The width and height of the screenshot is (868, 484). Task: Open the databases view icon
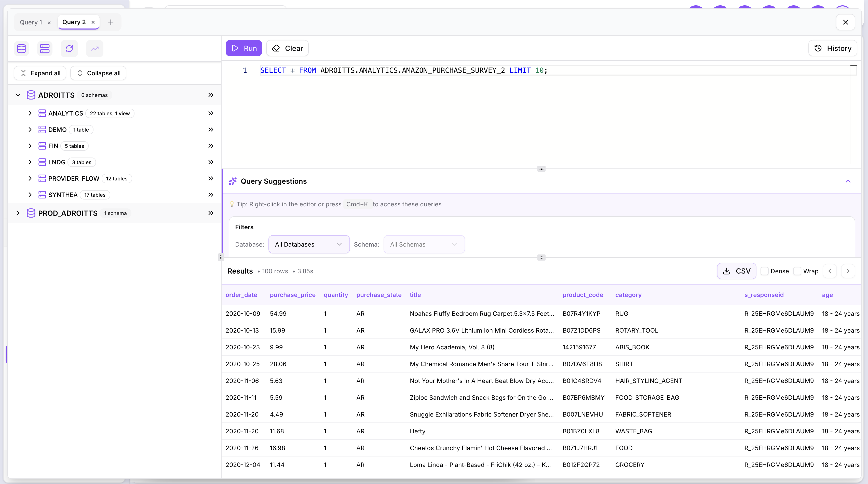pyautogui.click(x=21, y=48)
